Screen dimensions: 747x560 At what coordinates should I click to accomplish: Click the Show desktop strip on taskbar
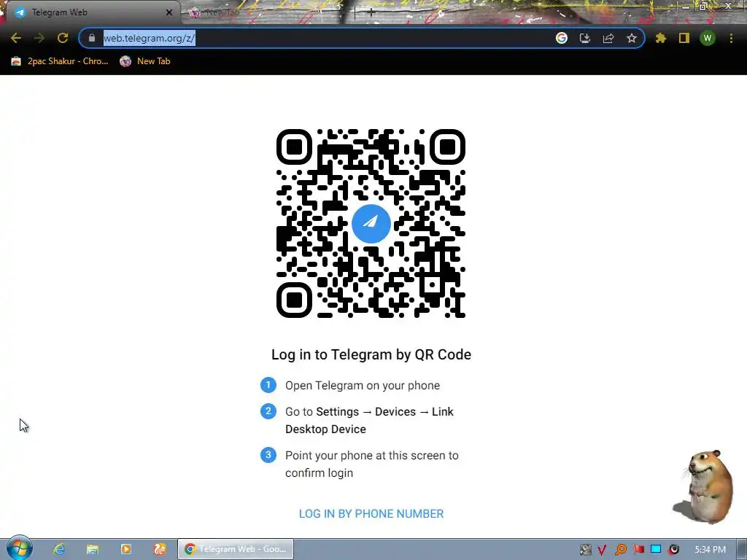742,549
